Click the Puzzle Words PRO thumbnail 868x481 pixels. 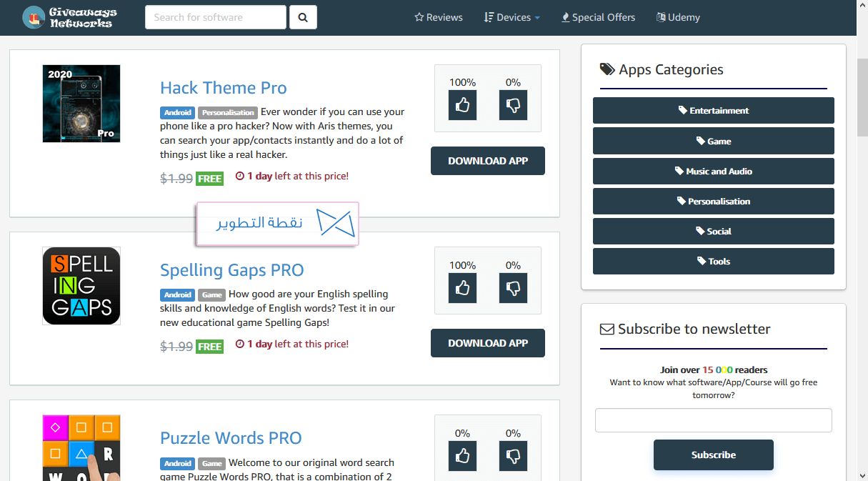(81, 448)
